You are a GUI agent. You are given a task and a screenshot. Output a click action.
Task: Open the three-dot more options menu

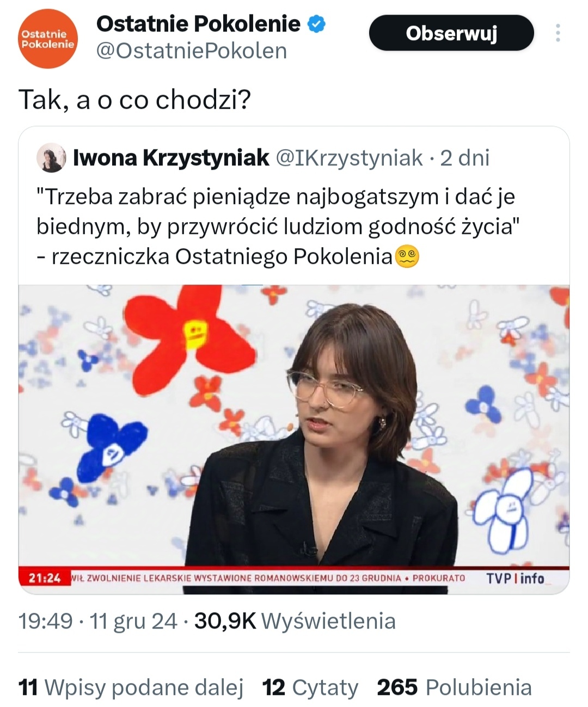[558, 33]
